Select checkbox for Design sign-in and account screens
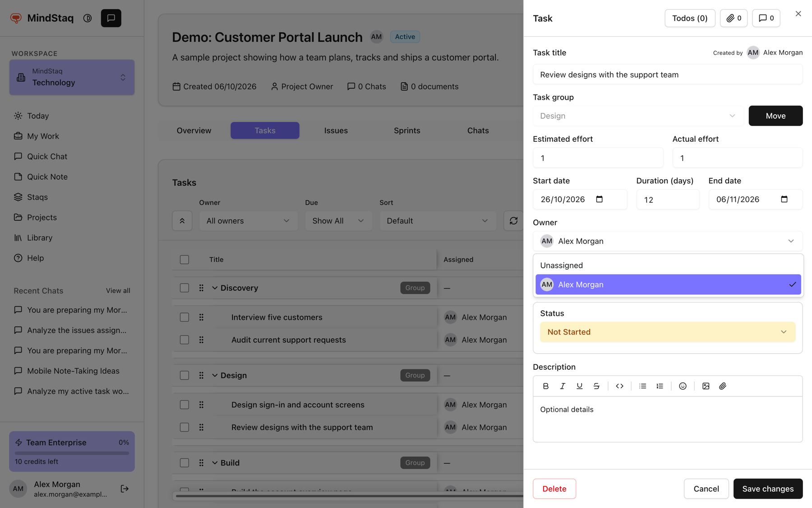 tap(185, 405)
